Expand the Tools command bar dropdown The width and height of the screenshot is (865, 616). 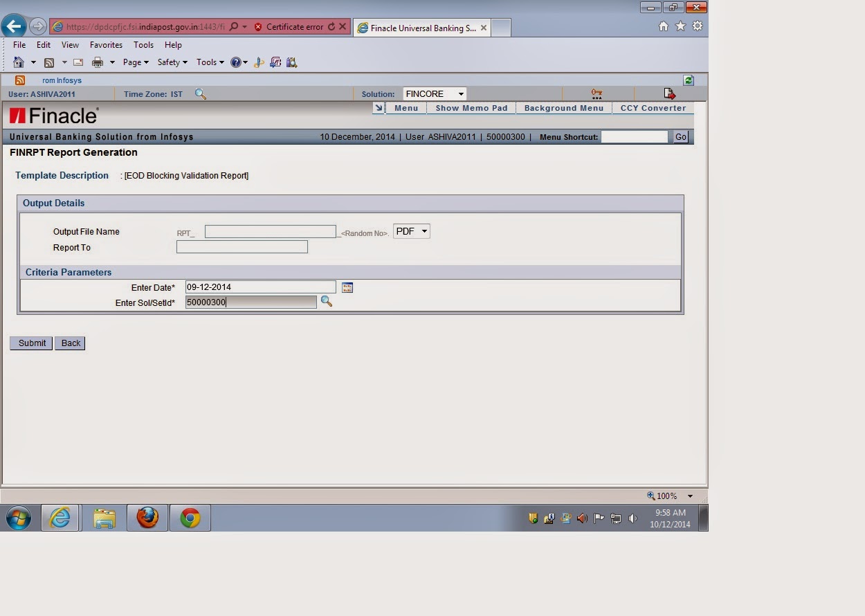coord(210,62)
